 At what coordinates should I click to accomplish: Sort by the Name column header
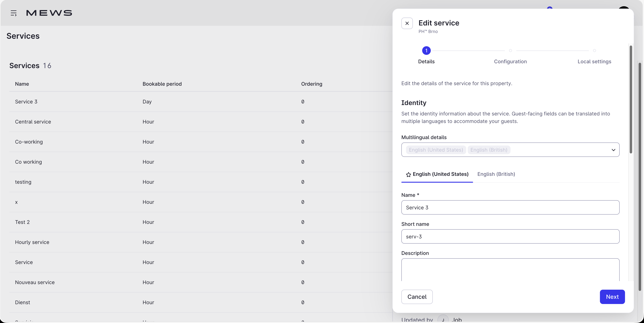(x=22, y=84)
